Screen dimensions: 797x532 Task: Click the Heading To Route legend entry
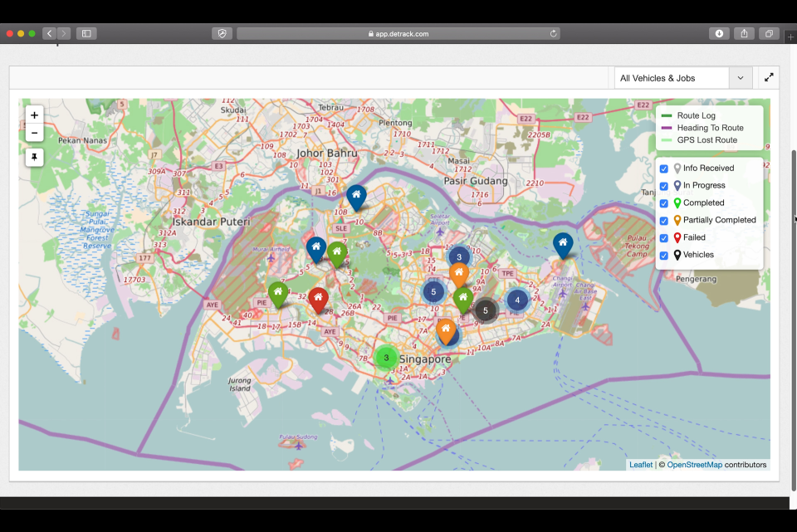coord(702,128)
